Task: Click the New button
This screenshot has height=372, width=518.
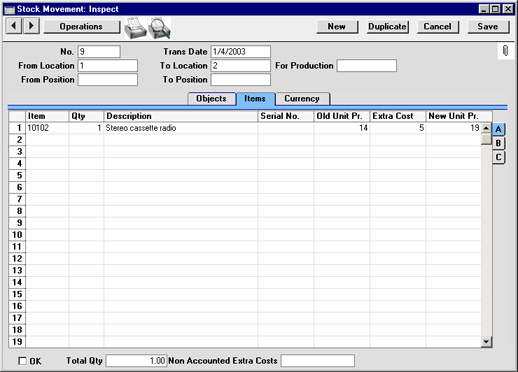Action: (337, 26)
